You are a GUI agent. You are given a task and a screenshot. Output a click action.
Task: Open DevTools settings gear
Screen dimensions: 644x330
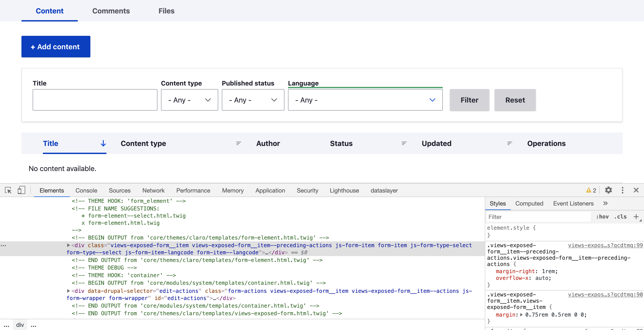pos(608,190)
